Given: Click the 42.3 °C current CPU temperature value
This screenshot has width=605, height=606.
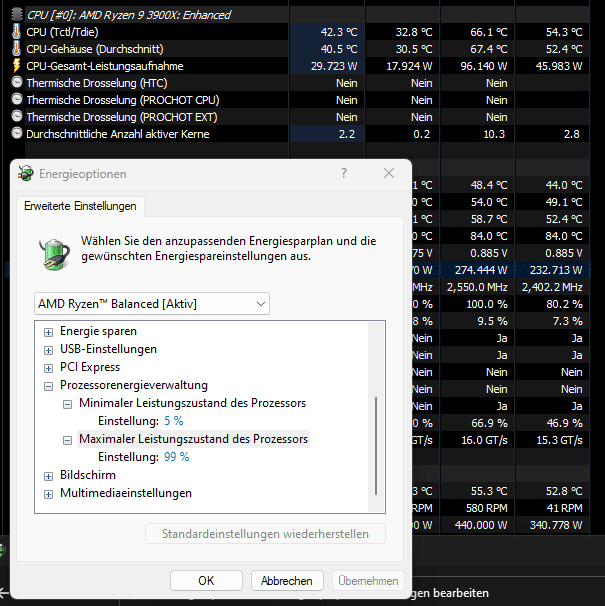Looking at the screenshot, I should pos(339,32).
